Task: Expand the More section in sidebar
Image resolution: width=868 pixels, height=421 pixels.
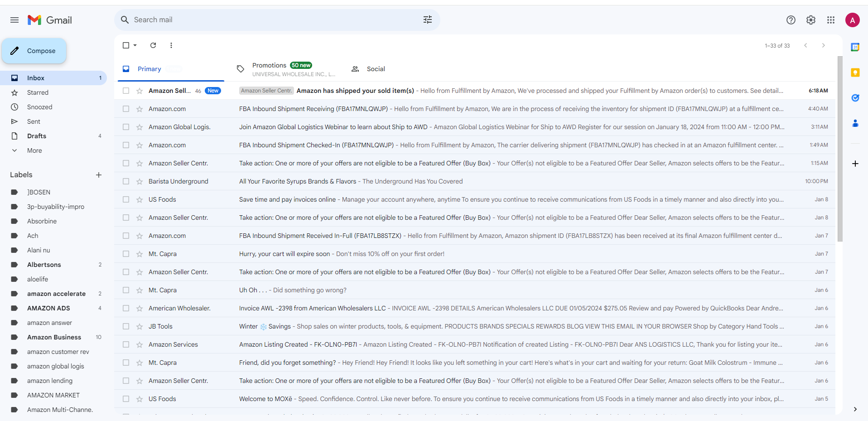Action: (x=34, y=150)
